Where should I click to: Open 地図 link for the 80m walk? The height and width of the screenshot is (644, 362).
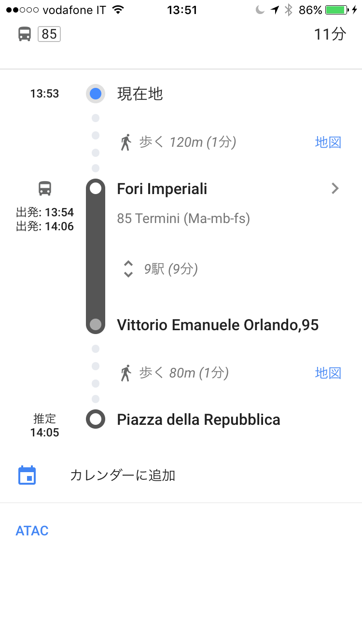(328, 373)
